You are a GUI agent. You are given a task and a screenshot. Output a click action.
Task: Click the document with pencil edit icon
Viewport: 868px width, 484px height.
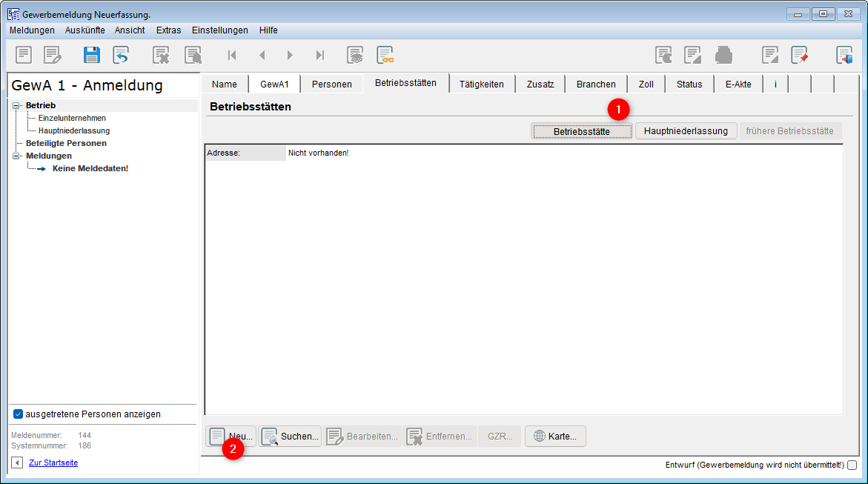click(52, 55)
